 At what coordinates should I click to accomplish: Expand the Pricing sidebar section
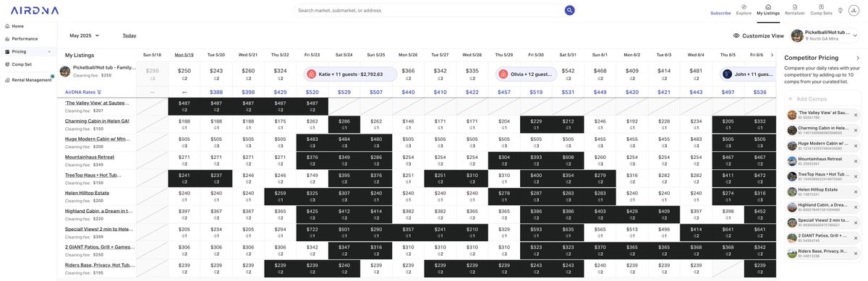(29, 51)
